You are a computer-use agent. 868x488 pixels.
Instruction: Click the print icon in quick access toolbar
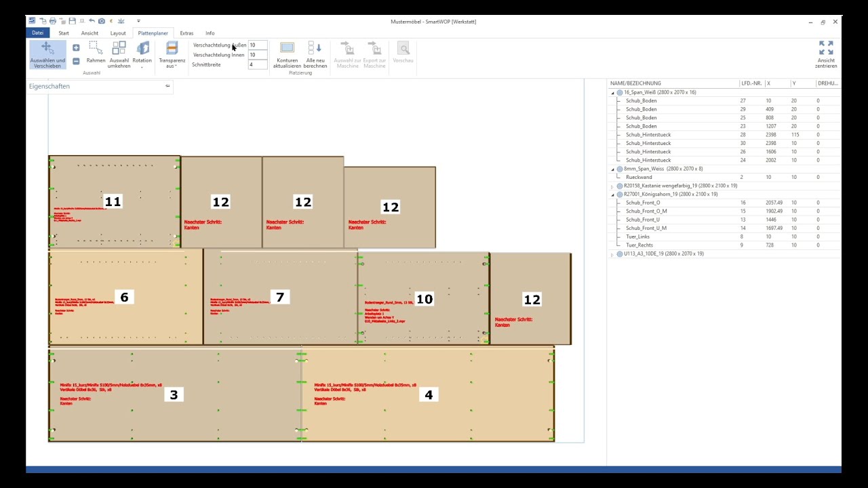(x=52, y=22)
